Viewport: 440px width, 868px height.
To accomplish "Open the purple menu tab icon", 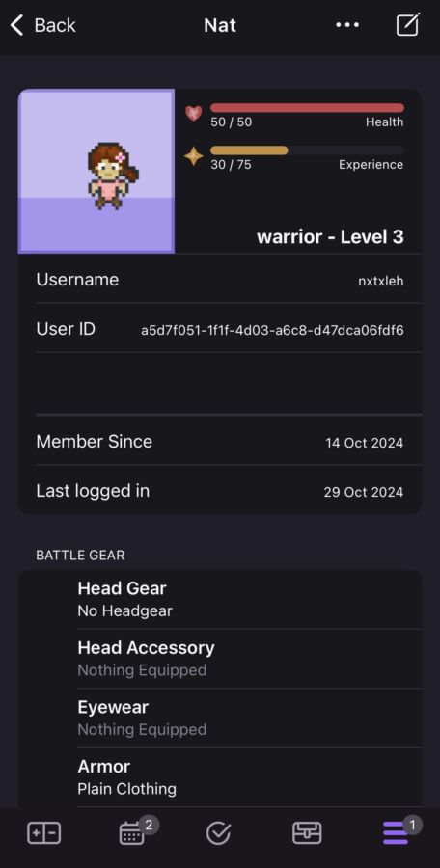I will point(395,833).
